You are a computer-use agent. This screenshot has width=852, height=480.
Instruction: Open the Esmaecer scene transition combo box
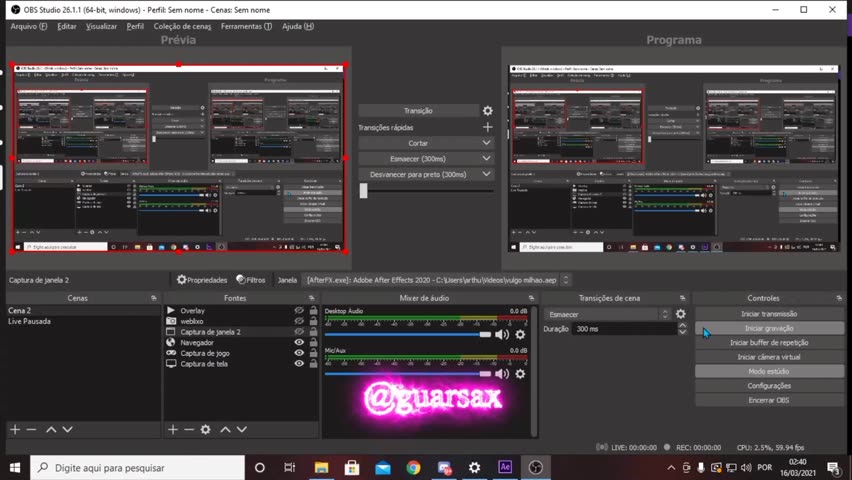pos(608,314)
